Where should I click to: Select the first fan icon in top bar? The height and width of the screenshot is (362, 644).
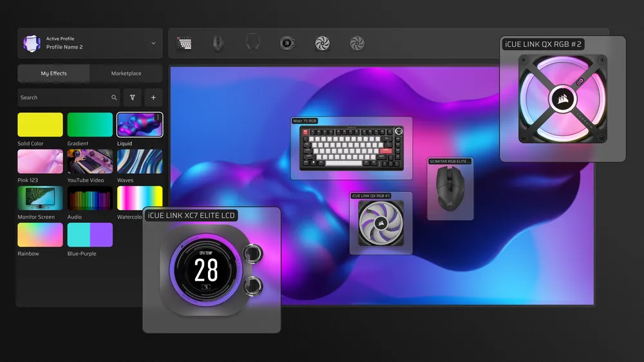tap(323, 43)
